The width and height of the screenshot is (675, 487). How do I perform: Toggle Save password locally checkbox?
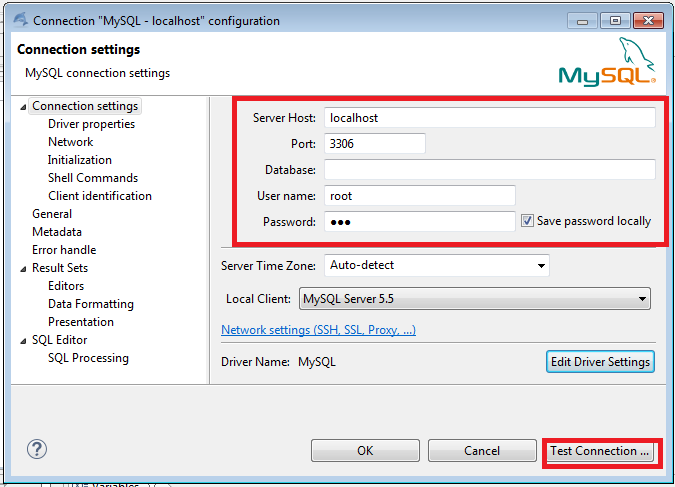point(527,221)
